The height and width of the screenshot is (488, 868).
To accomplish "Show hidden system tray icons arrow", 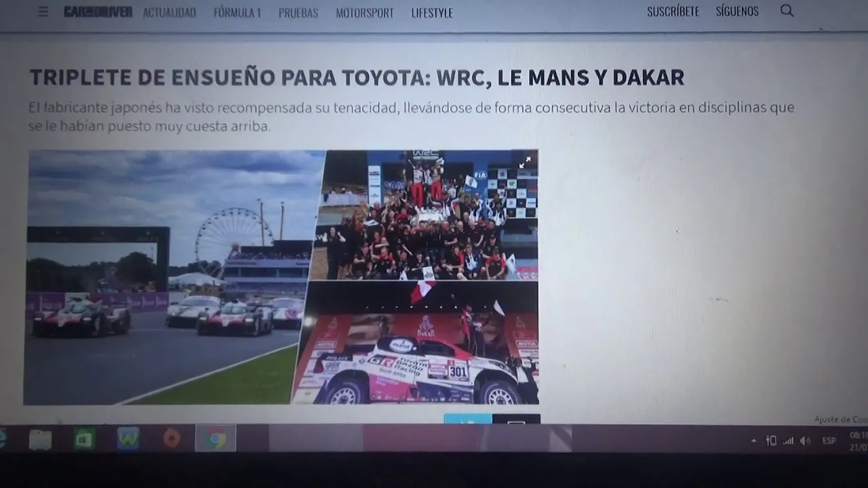I will pyautogui.click(x=753, y=441).
